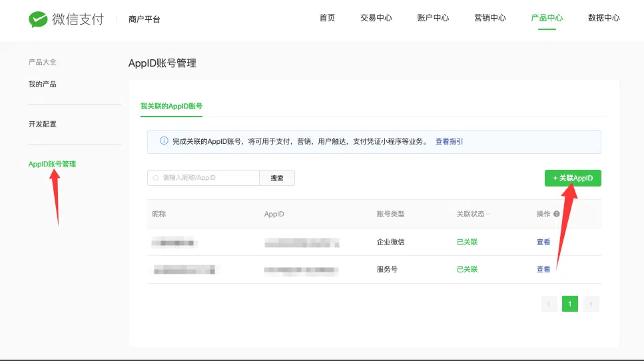Image resolution: width=644 pixels, height=361 pixels.
Task: Focus the 昵称/AppID search input field
Action: [x=208, y=178]
